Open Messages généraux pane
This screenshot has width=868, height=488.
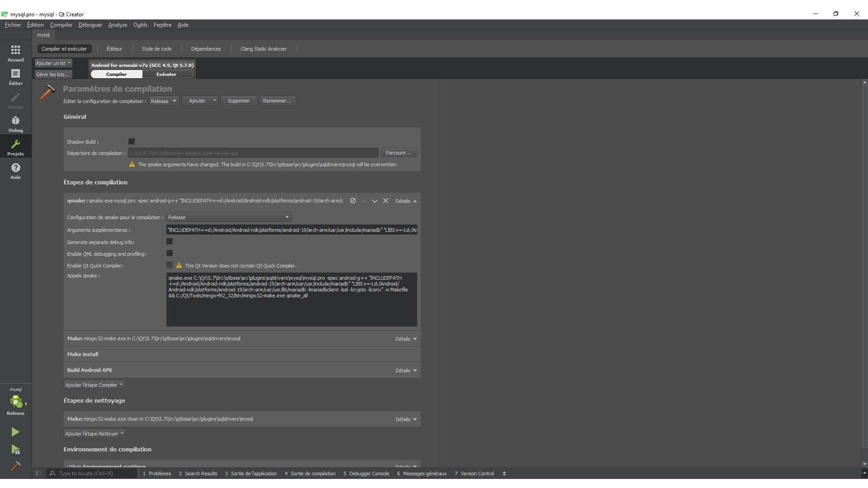(x=422, y=474)
